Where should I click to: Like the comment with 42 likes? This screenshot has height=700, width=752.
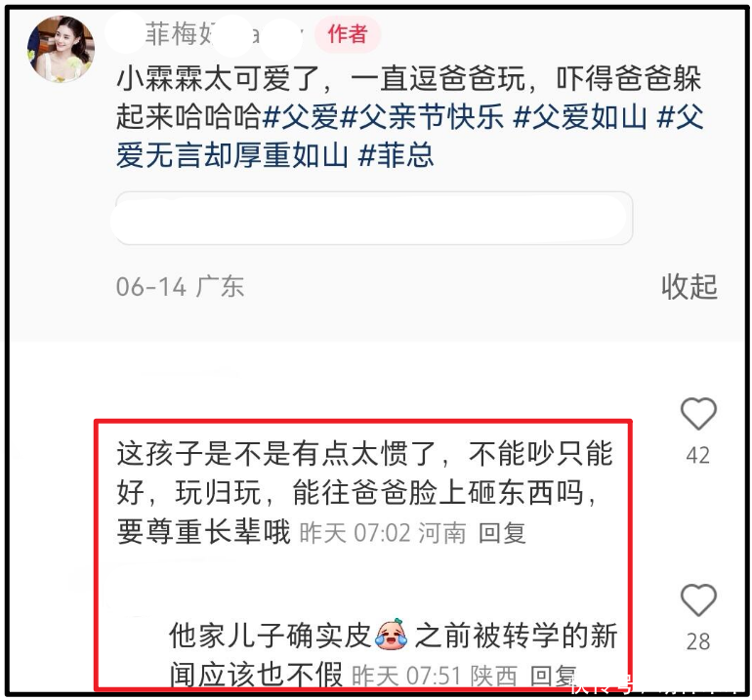(698, 414)
